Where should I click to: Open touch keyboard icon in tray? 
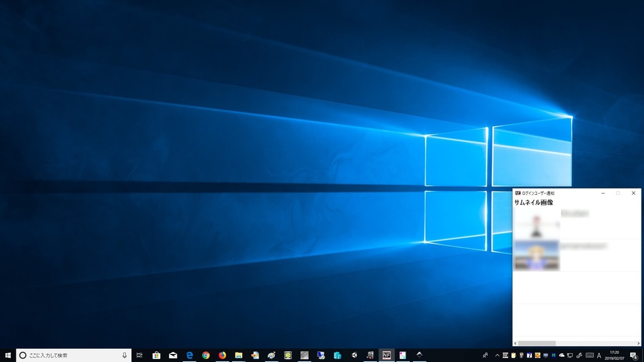click(590, 356)
